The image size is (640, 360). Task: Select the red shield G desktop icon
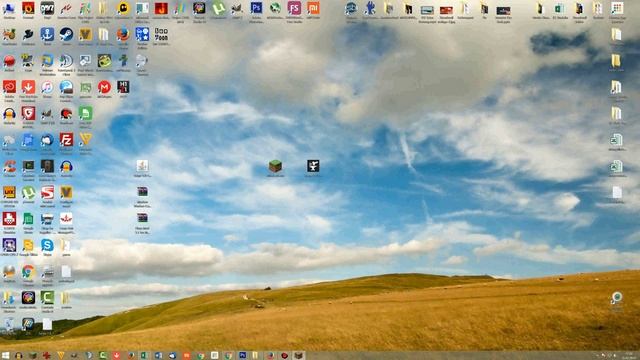click(28, 113)
